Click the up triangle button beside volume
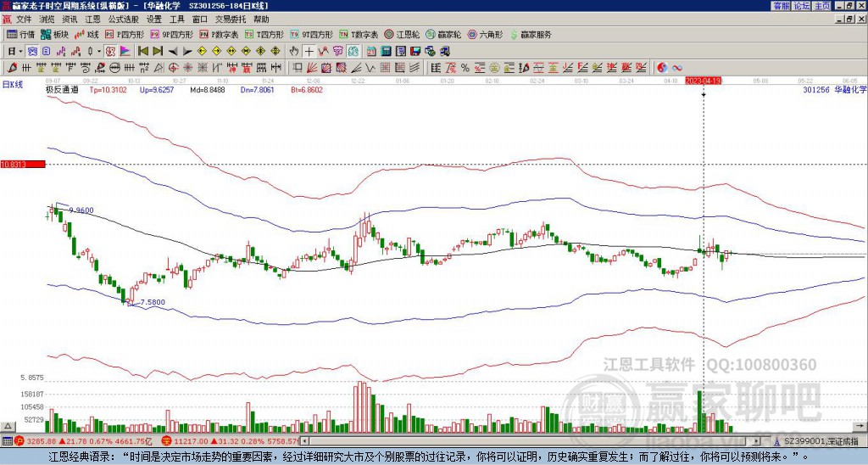 [8, 426]
